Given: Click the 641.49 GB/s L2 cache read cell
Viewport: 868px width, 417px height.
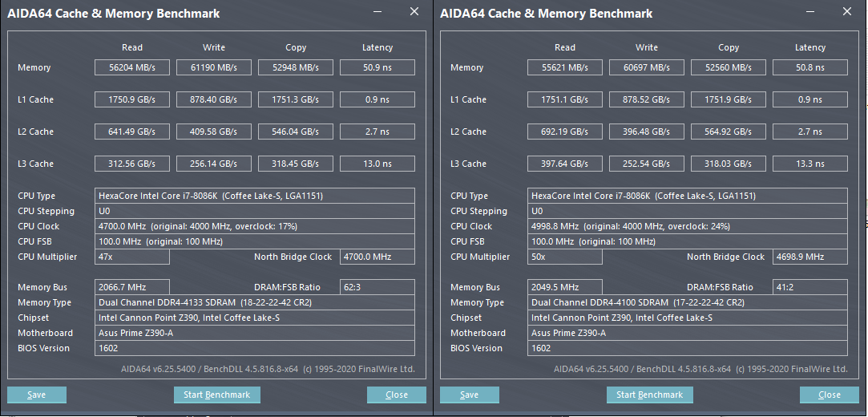Looking at the screenshot, I should coord(132,132).
